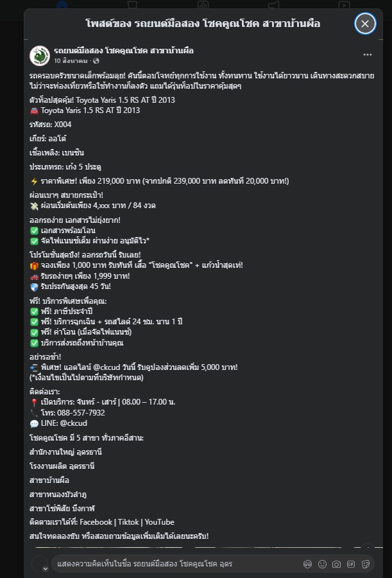The height and width of the screenshot is (578, 392).
Task: Click the dialog title โพสต์ของ รถยนต์มือสอง
Action: tap(203, 24)
